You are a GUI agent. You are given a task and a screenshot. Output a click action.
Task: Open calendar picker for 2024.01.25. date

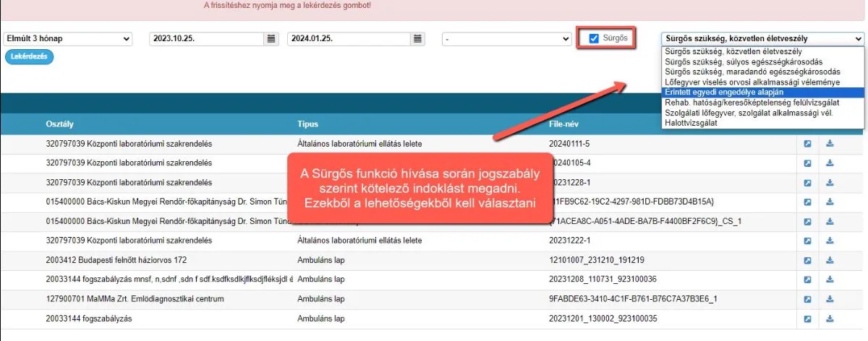point(418,38)
